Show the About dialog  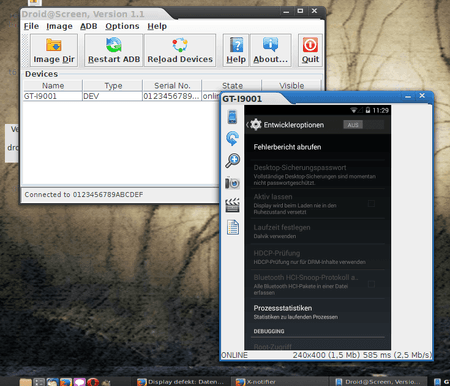tap(270, 50)
